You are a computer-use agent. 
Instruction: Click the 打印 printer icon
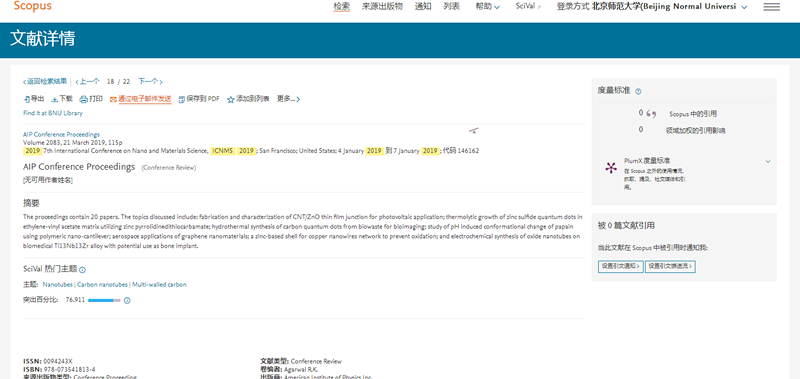[x=84, y=99]
